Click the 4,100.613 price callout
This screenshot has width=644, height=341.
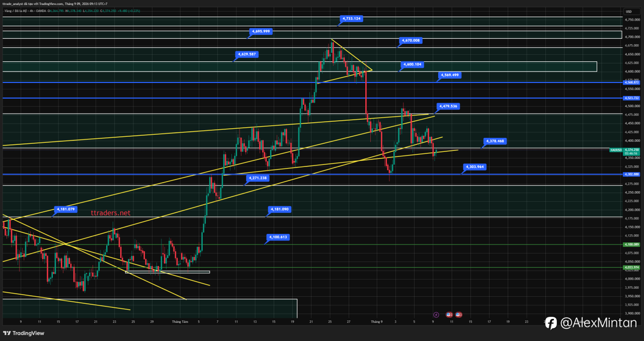(278, 237)
